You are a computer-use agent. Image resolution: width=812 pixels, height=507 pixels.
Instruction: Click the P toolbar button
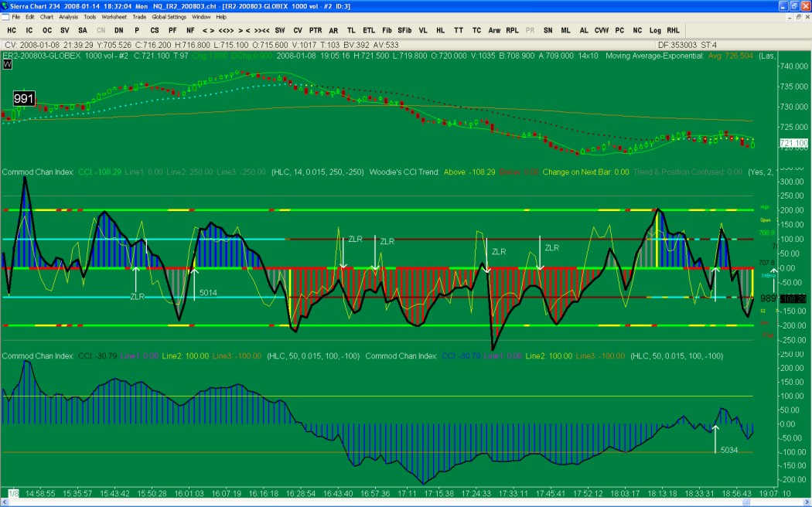(x=137, y=30)
